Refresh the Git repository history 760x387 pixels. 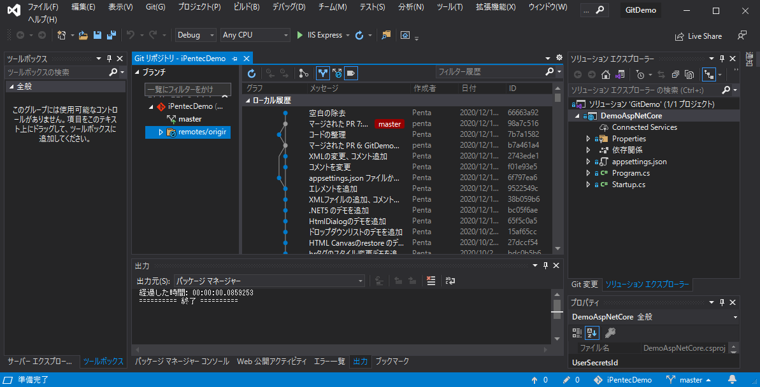[x=251, y=73]
